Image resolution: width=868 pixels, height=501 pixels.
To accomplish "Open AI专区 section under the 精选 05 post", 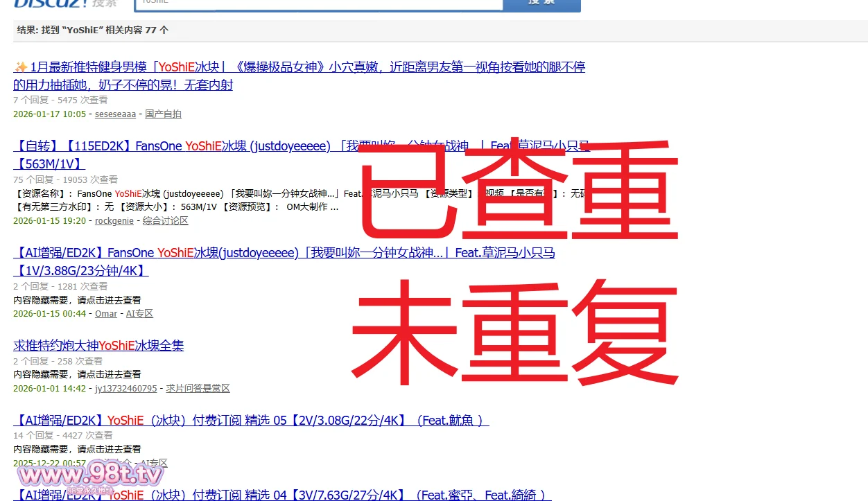I will click(154, 464).
